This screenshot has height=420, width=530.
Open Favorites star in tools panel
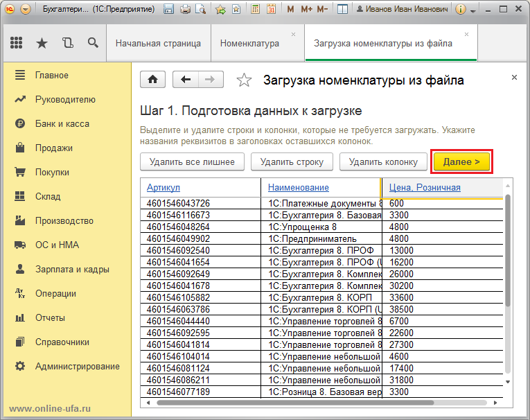click(42, 43)
